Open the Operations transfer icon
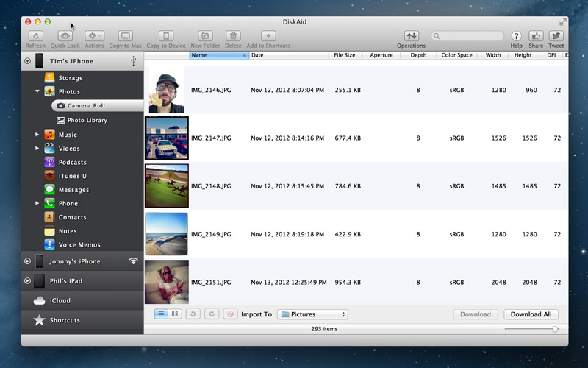588x368 pixels. pos(411,36)
